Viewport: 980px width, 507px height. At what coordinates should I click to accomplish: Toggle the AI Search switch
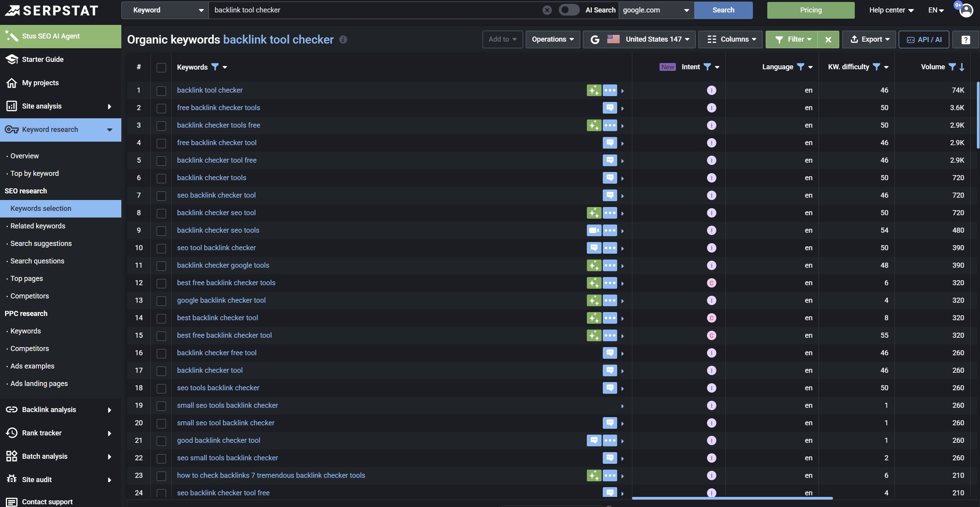click(569, 10)
